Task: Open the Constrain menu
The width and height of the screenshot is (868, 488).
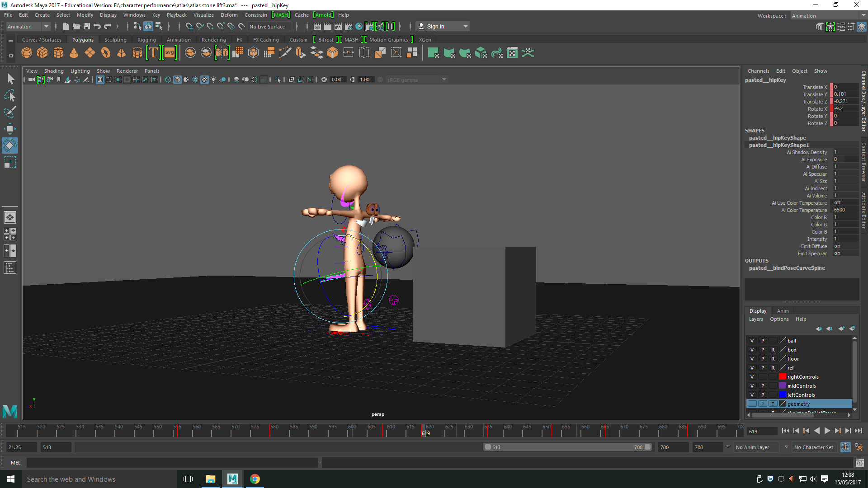Action: (256, 14)
